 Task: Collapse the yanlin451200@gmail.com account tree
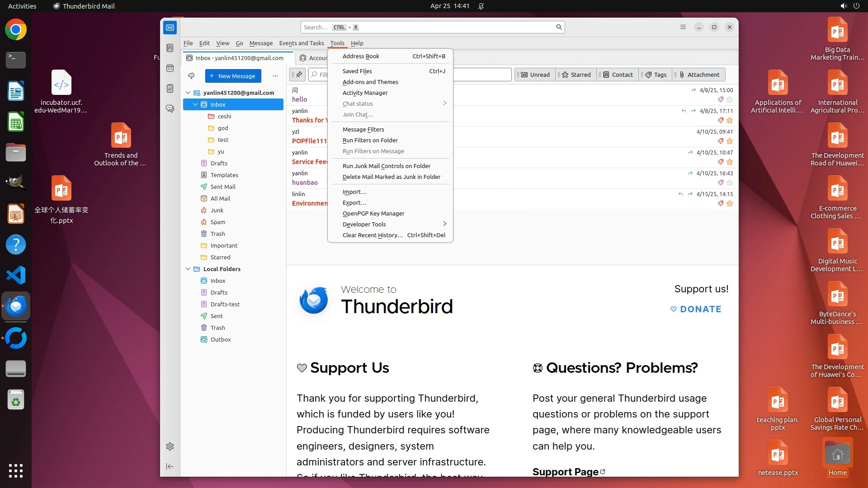(188, 93)
